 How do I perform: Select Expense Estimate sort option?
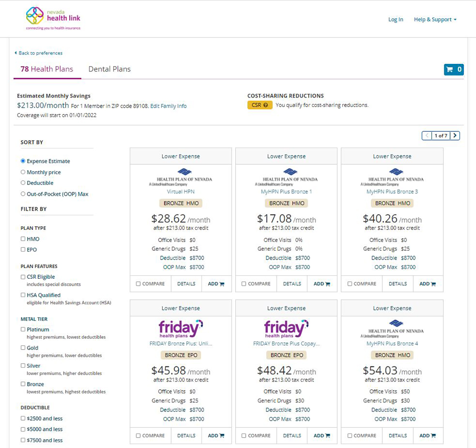[23, 161]
